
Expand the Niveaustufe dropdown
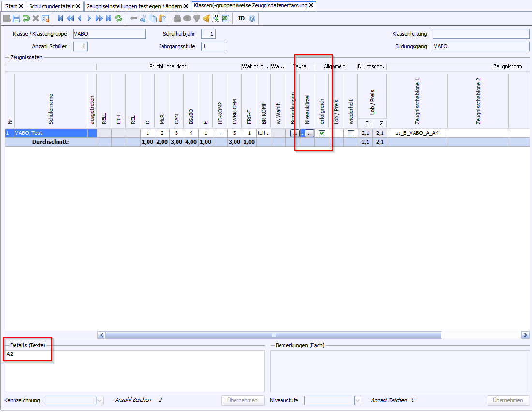tap(358, 400)
